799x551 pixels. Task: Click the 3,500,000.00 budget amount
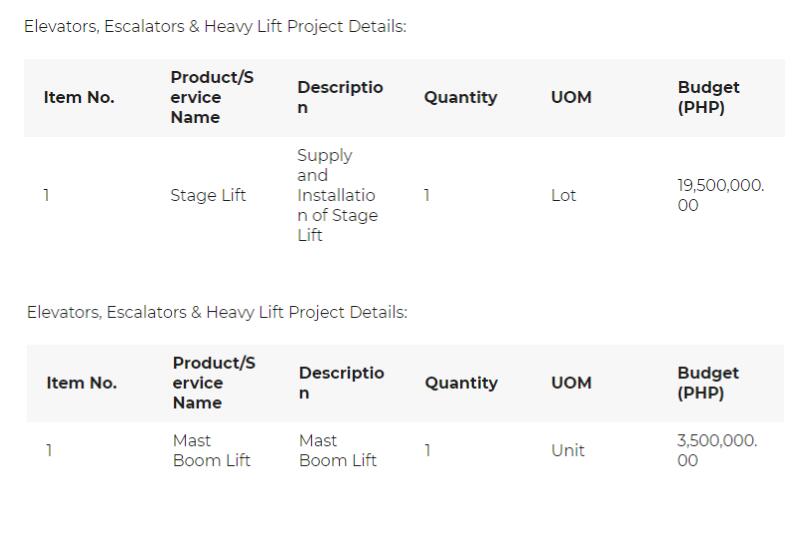click(717, 451)
